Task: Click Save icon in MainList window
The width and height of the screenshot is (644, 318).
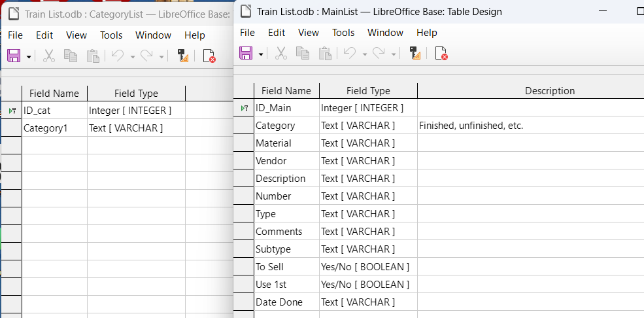Action: pos(246,53)
